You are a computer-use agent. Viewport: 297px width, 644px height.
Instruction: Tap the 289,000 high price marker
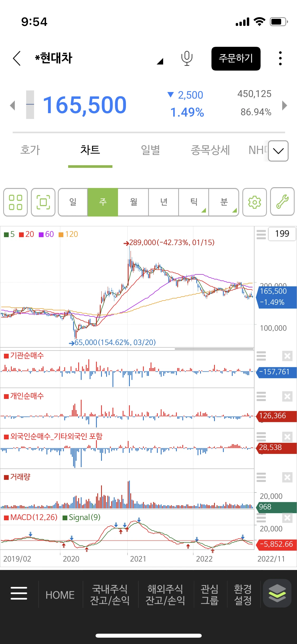point(169,242)
